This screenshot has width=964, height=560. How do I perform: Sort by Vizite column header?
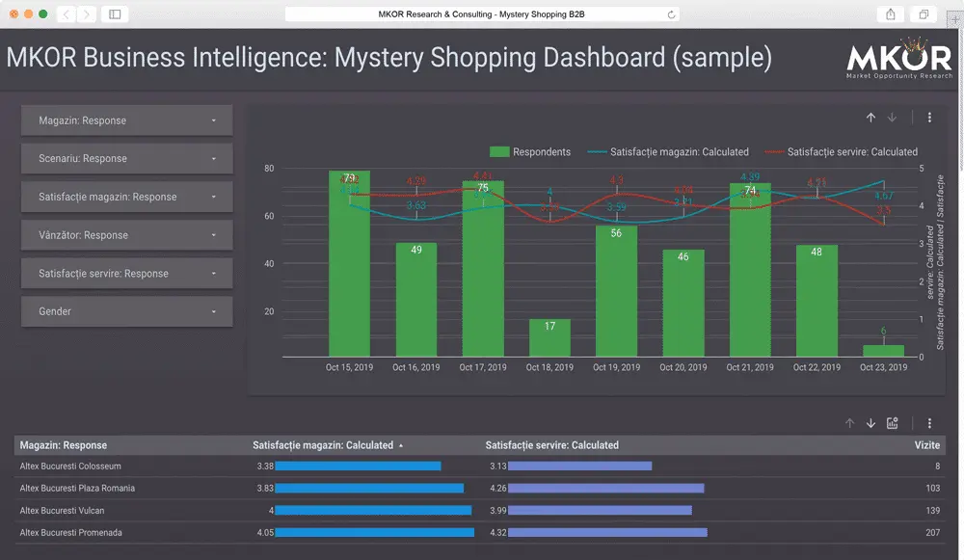(926, 445)
